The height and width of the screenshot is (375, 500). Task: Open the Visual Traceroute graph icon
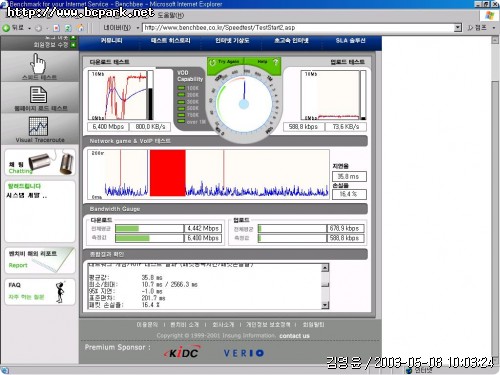click(38, 126)
